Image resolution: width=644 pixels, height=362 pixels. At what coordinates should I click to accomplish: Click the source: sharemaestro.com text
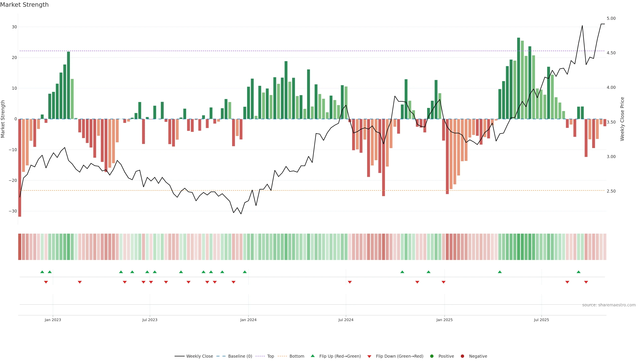pos(609,305)
